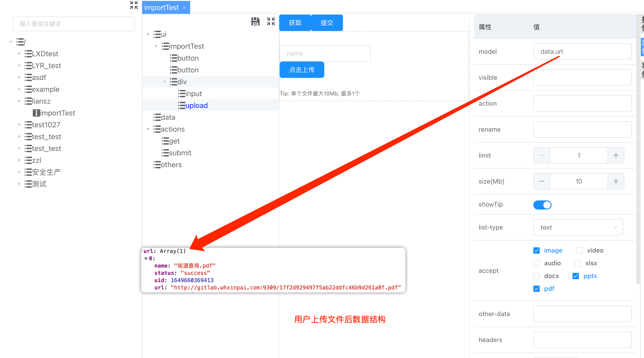Expand array item 0 triangle

[x=146, y=259]
